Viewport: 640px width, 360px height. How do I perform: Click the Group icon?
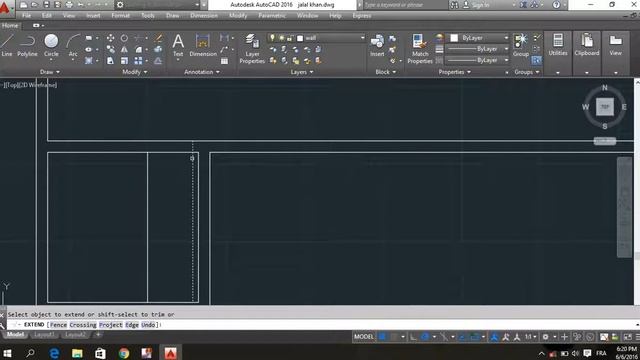521,45
